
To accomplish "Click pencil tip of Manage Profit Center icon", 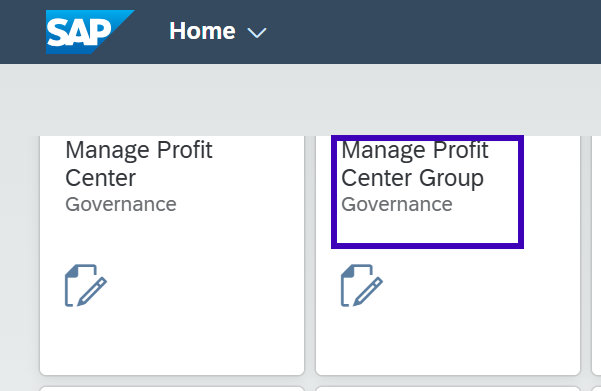I will (80, 303).
